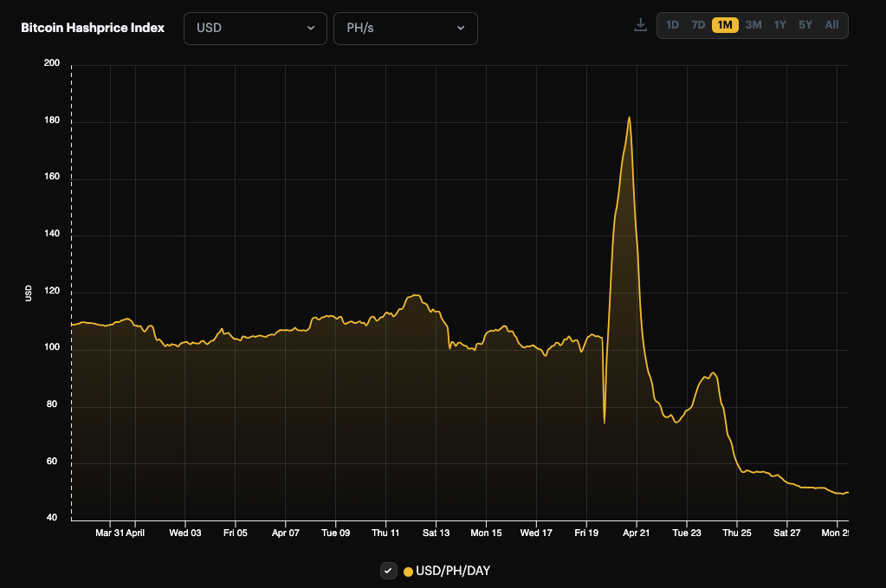Open the USD currency dropdown
Screen dimensions: 886x588
coord(255,28)
